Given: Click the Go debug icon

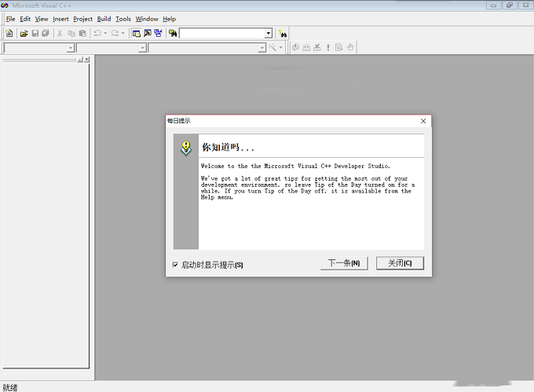Looking at the screenshot, I should (x=339, y=47).
